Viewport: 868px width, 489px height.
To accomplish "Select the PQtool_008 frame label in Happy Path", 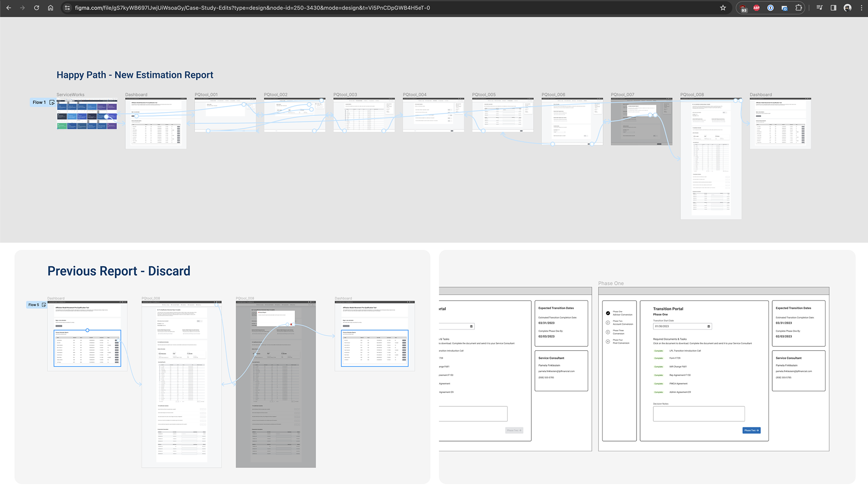I will point(692,94).
